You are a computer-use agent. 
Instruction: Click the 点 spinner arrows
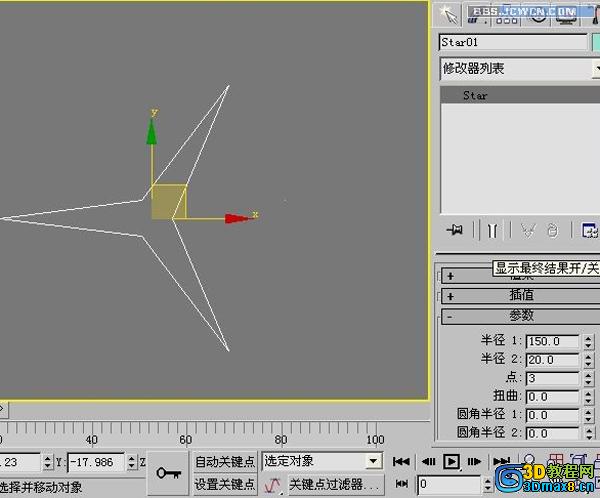click(x=589, y=378)
